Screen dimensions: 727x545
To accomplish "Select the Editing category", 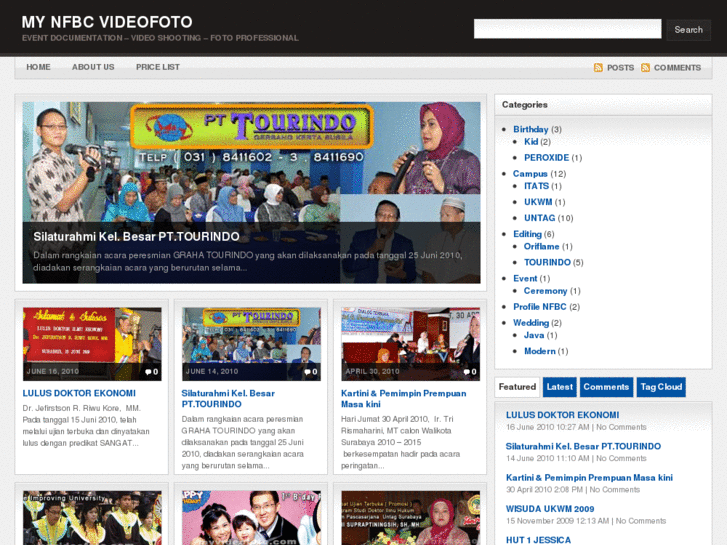I will pos(528,234).
